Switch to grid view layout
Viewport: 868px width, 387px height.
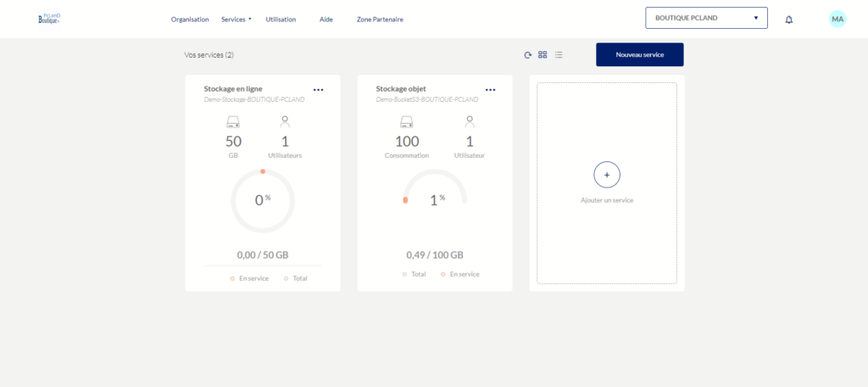tap(542, 55)
